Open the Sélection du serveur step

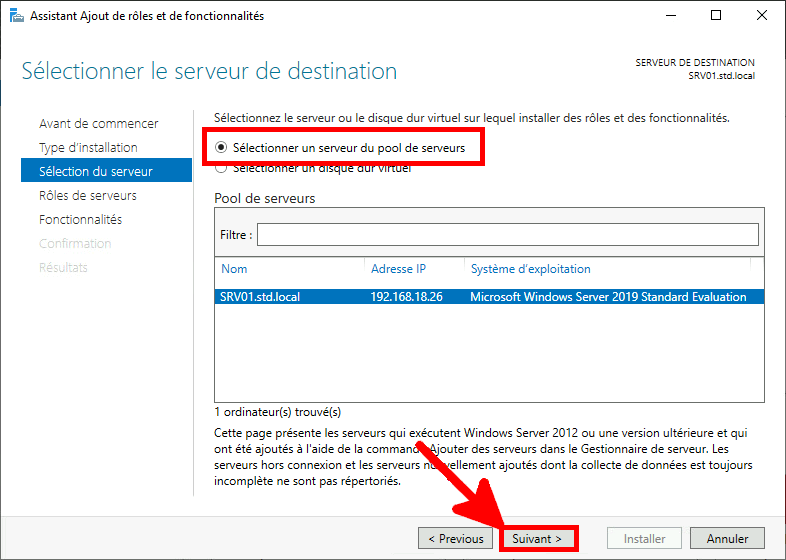[x=106, y=170]
